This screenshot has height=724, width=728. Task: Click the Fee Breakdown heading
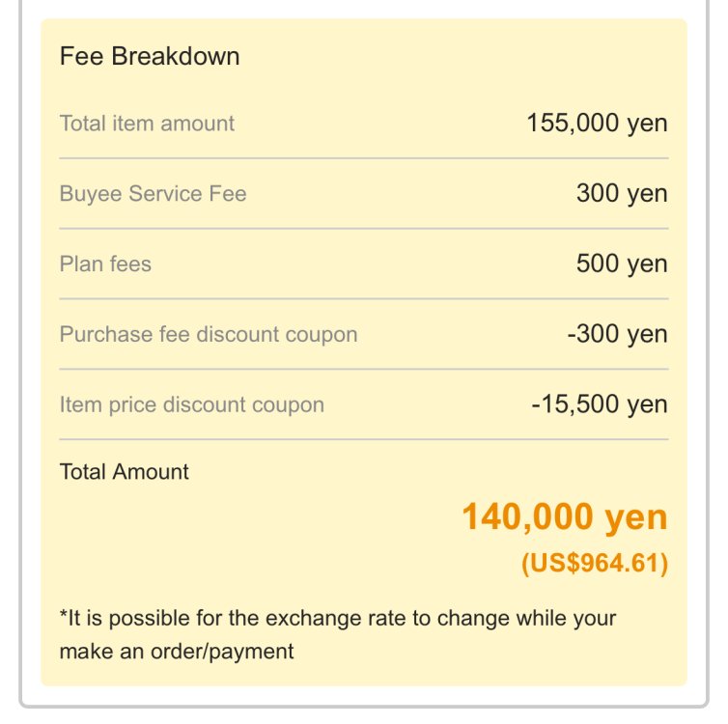(150, 56)
